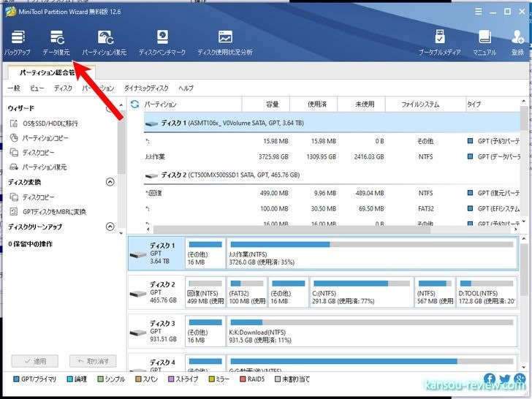Open Facebook share icon

(x=490, y=379)
